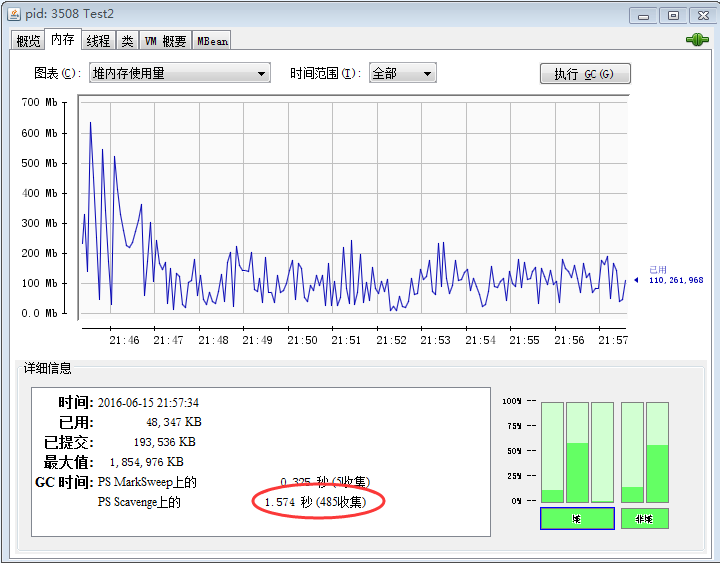
Task: Click the 21:52 time axis label
Action: click(x=391, y=340)
